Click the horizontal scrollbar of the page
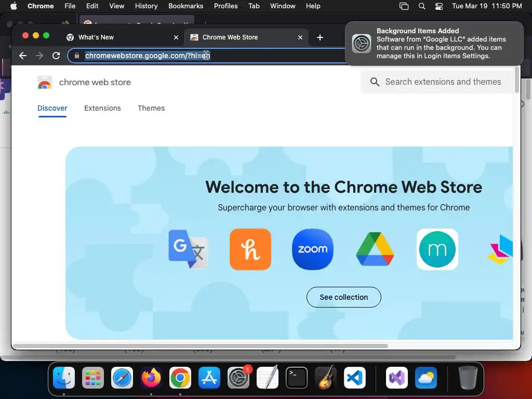Image resolution: width=532 pixels, height=399 pixels. [201, 346]
